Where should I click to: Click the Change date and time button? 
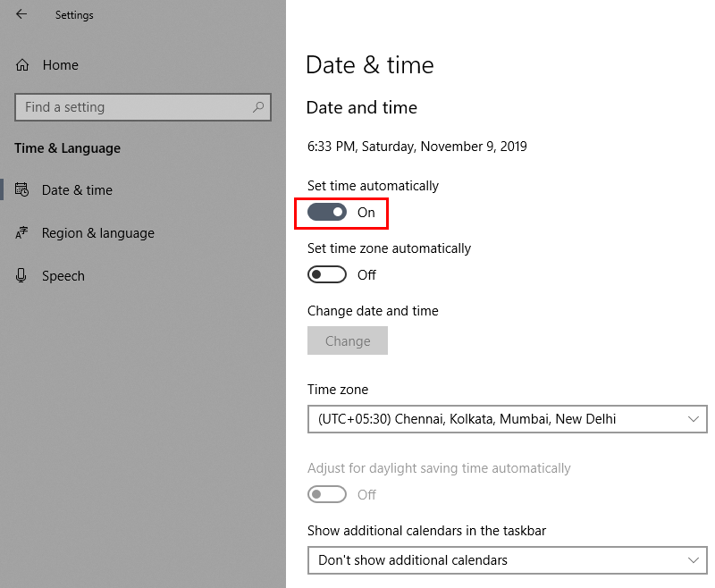[348, 340]
